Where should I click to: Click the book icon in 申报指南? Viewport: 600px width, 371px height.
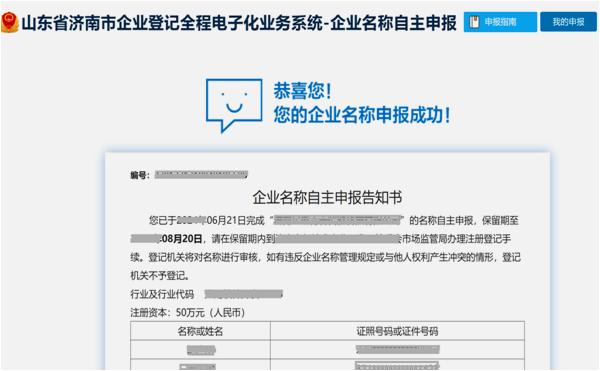point(474,22)
